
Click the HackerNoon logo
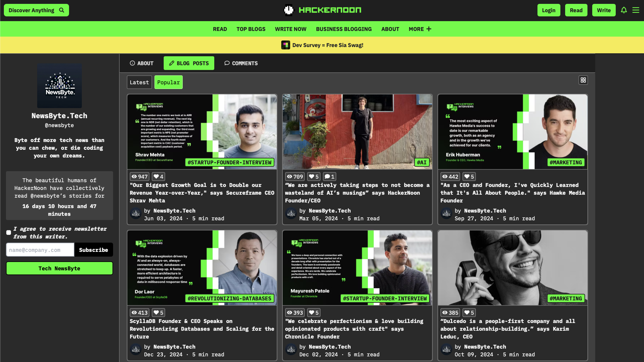click(322, 10)
